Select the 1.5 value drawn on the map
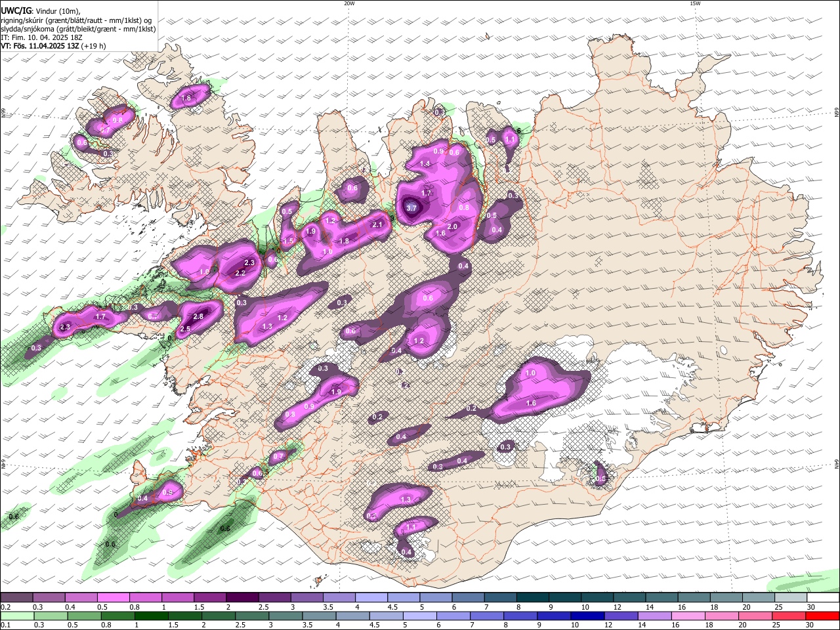The image size is (840, 630). [x=288, y=241]
